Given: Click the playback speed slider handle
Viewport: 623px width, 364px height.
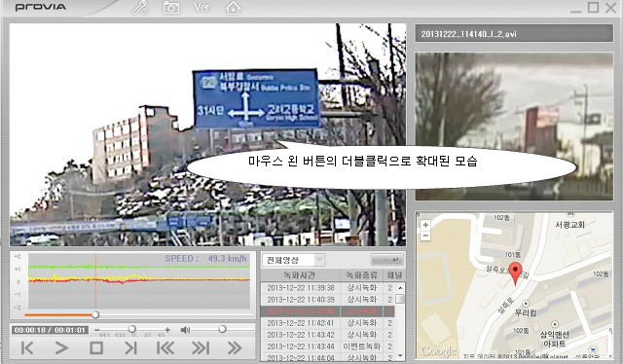Looking at the screenshot, I should pos(132,329).
